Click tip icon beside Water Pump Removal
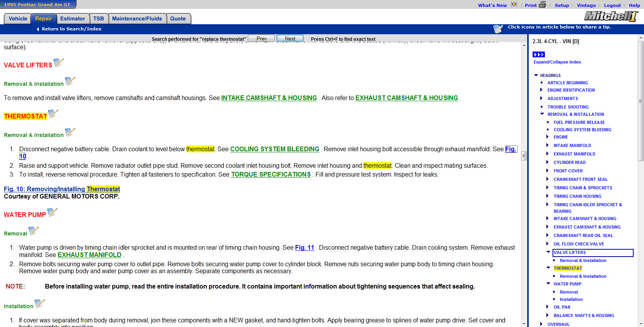 (34, 231)
